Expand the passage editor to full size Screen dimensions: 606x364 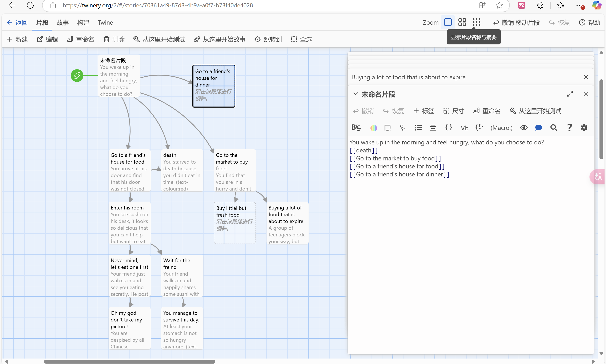[x=570, y=94]
